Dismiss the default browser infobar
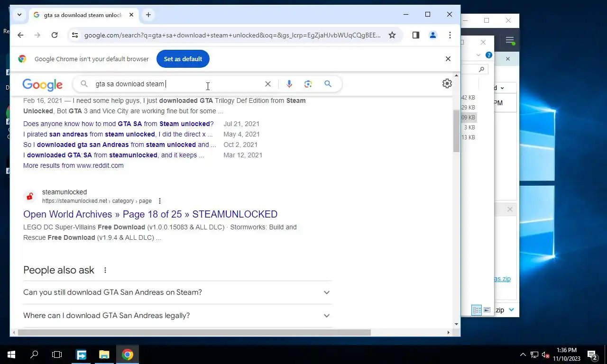The image size is (607, 364). [448, 59]
